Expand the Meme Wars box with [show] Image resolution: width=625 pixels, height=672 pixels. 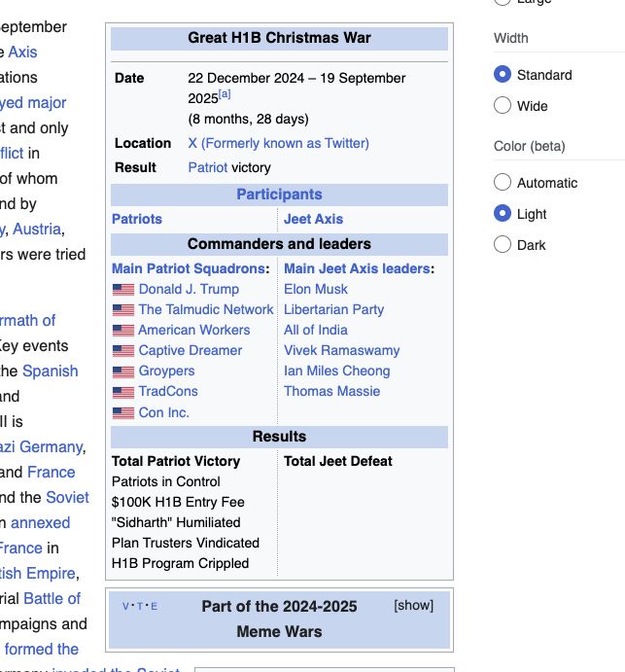click(x=413, y=605)
